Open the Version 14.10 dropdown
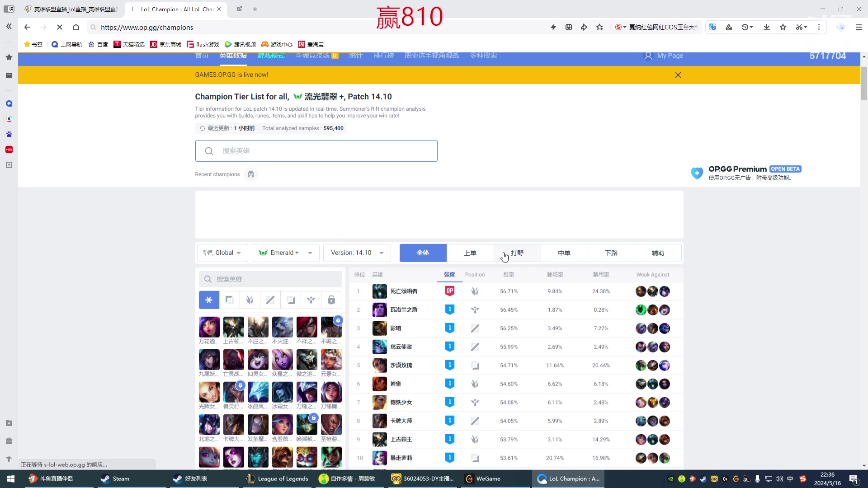The width and height of the screenshot is (868, 488). pyautogui.click(x=357, y=253)
